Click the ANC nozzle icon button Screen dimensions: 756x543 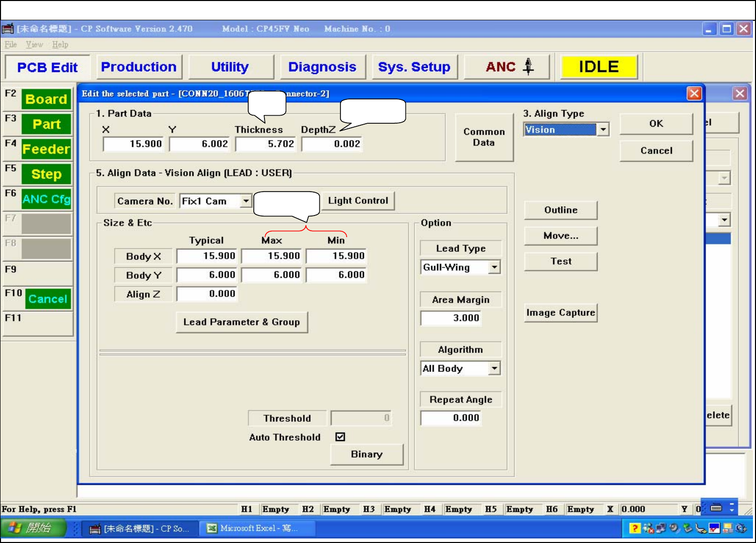(507, 67)
